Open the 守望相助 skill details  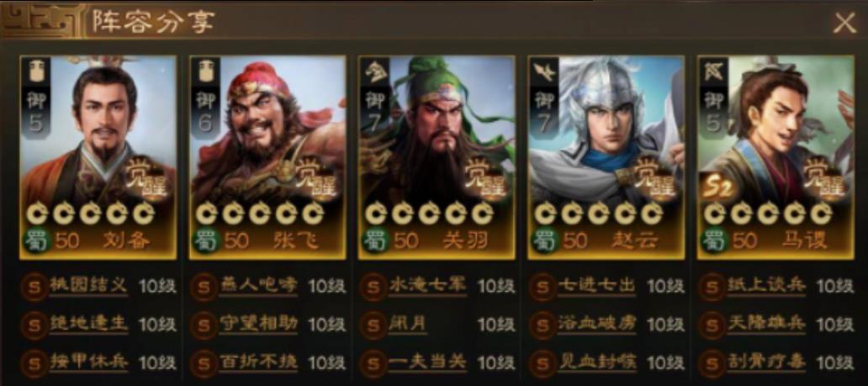(x=258, y=325)
